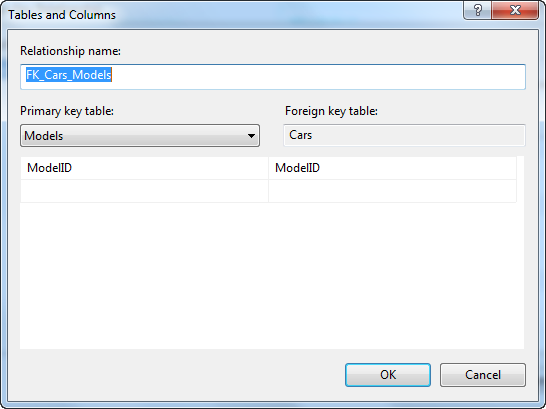Open the Primary key table dropdown arrow

251,136
